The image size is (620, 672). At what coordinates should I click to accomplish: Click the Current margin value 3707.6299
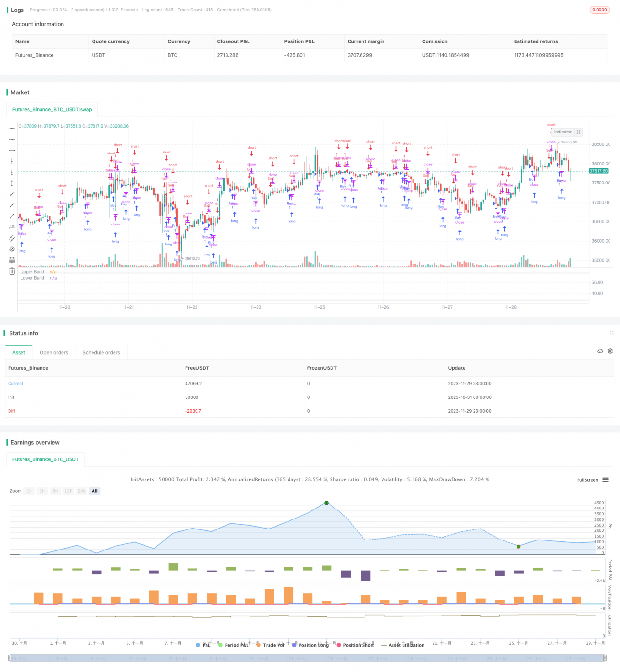360,55
